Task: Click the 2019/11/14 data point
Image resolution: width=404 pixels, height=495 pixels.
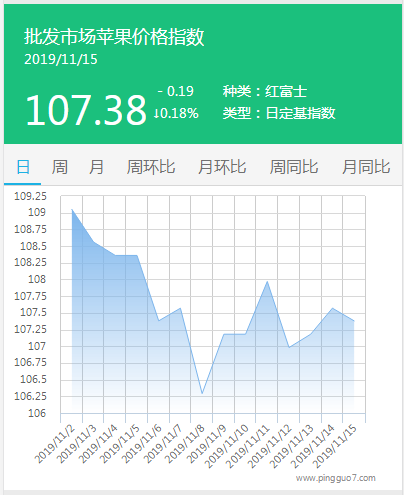Action: point(332,308)
